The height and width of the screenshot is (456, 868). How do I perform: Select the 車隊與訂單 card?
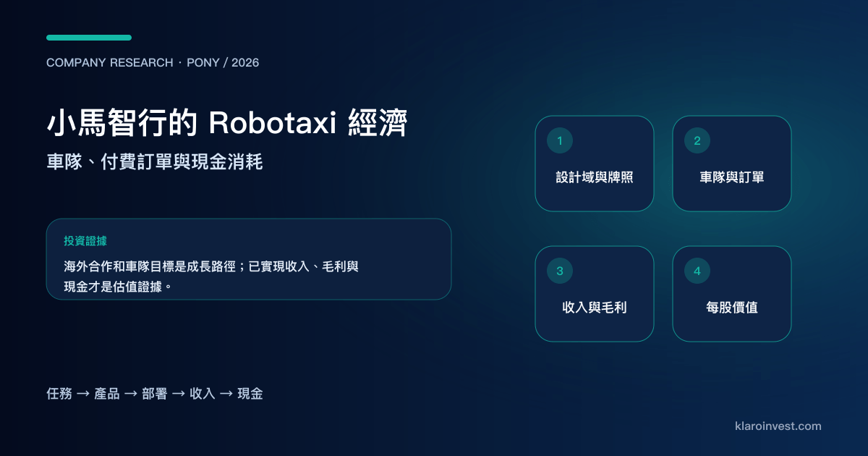[x=732, y=164]
